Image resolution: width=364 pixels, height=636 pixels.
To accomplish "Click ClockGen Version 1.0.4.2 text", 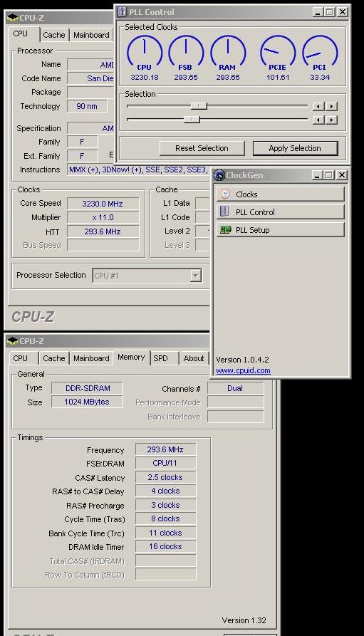I will point(242,360).
